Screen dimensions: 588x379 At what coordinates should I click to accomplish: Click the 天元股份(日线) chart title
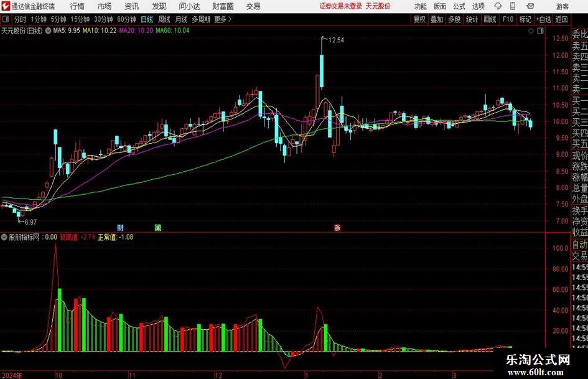click(22, 30)
